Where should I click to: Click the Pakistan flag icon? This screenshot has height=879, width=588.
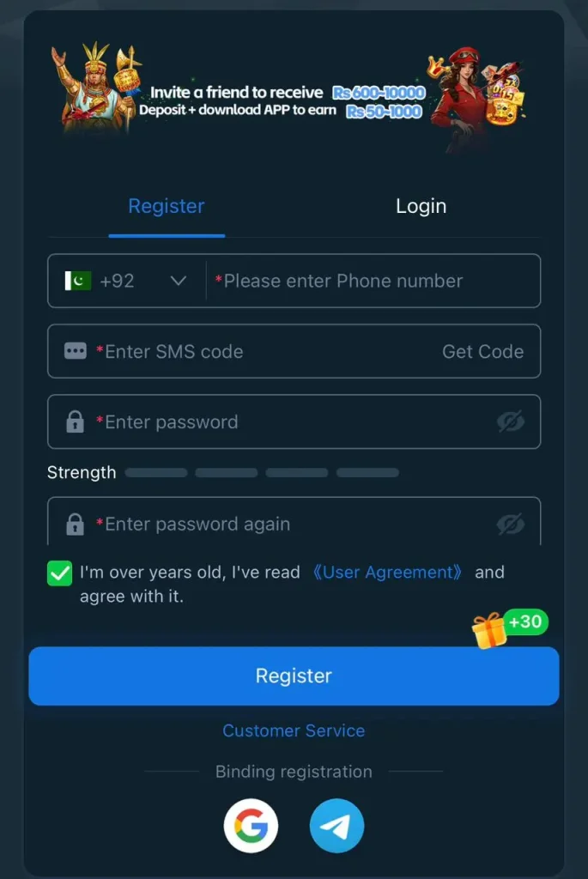[x=78, y=281]
